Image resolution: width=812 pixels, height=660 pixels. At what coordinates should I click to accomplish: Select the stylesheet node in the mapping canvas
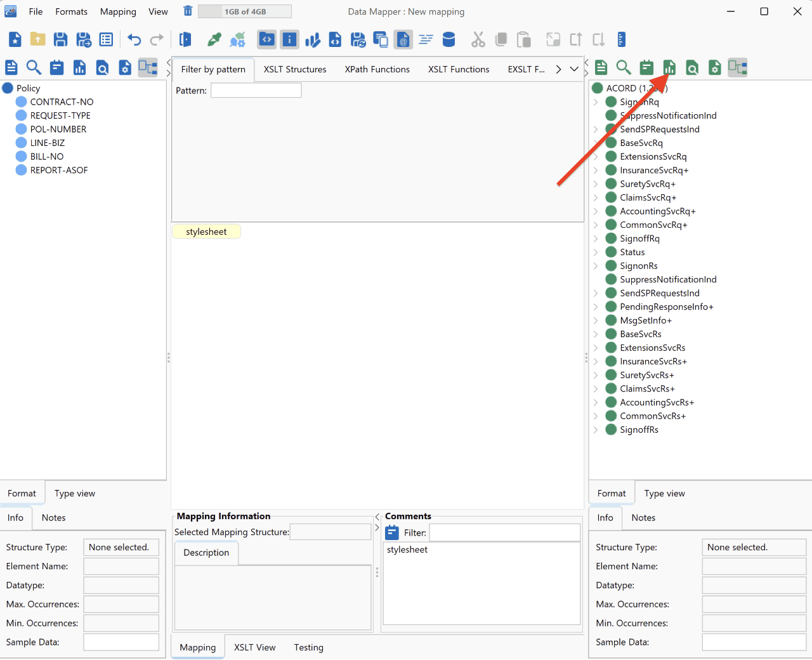(x=206, y=232)
